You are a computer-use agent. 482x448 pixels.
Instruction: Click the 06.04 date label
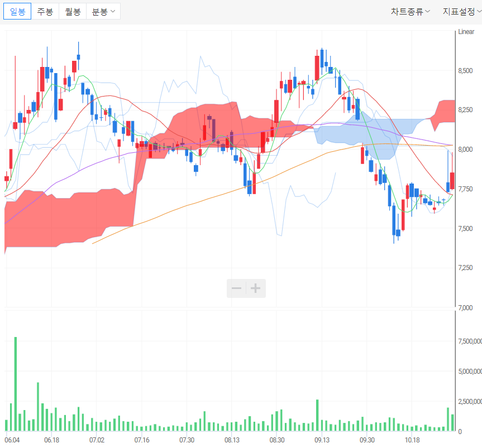[x=12, y=440]
